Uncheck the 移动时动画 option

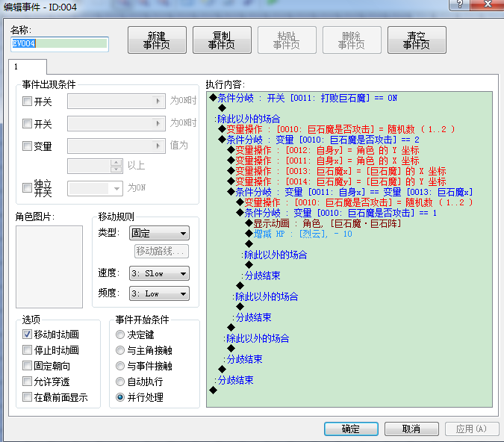27,334
